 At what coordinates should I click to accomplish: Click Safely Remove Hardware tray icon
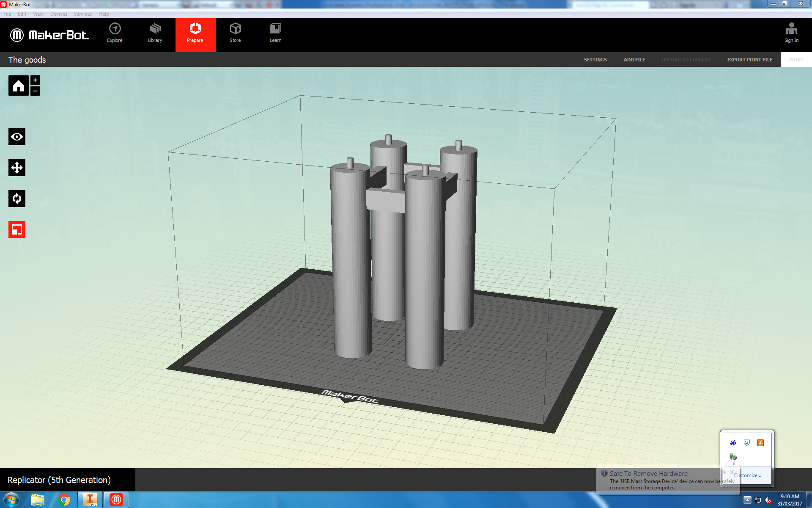pyautogui.click(x=733, y=456)
